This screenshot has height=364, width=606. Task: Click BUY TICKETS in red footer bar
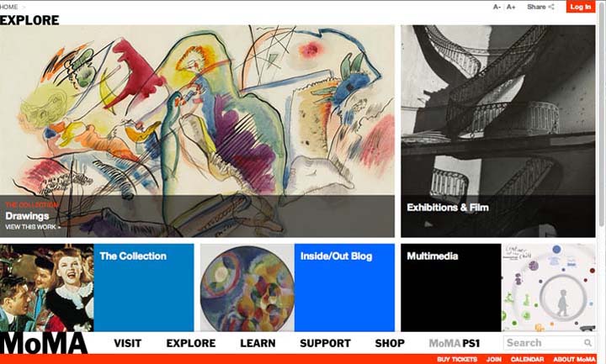457,359
